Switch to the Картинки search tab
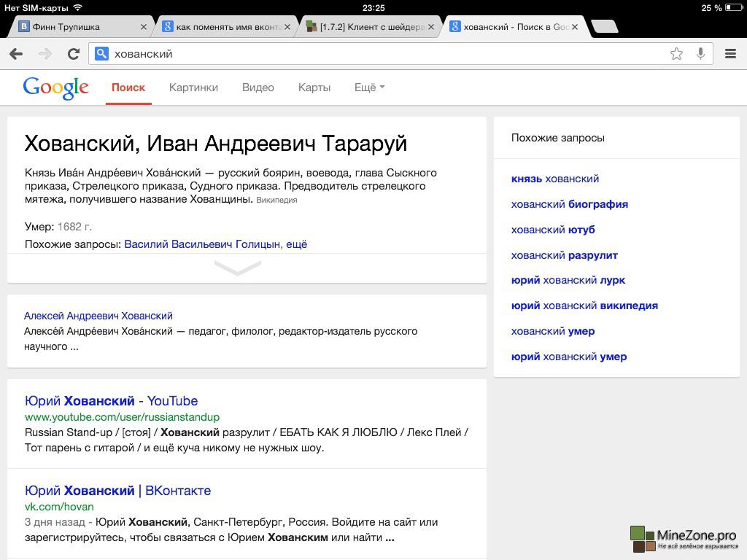This screenshot has width=747, height=560. [x=193, y=87]
